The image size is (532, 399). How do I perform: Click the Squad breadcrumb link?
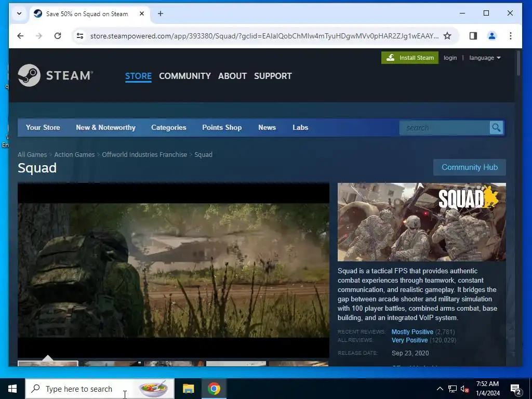pyautogui.click(x=203, y=155)
